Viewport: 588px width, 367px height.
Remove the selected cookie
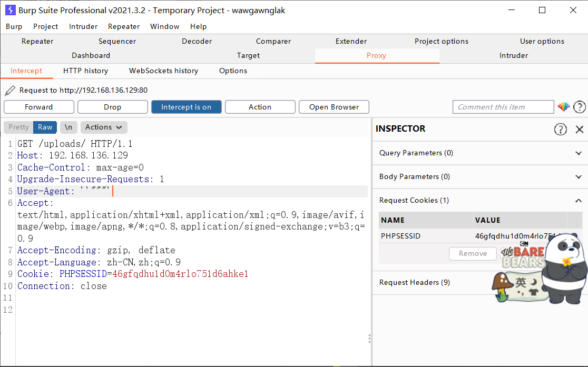(x=473, y=254)
